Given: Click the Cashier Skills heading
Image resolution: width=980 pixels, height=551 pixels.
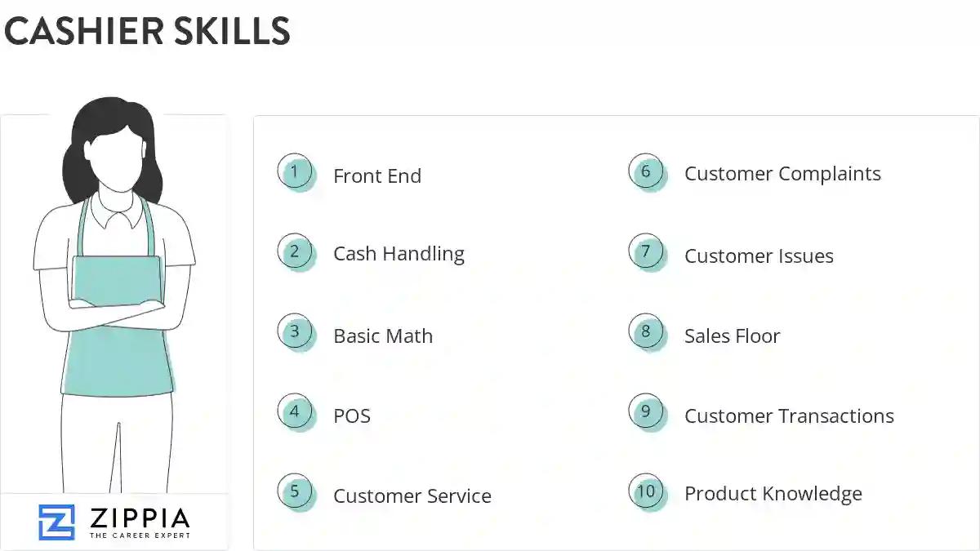Looking at the screenshot, I should 147,32.
